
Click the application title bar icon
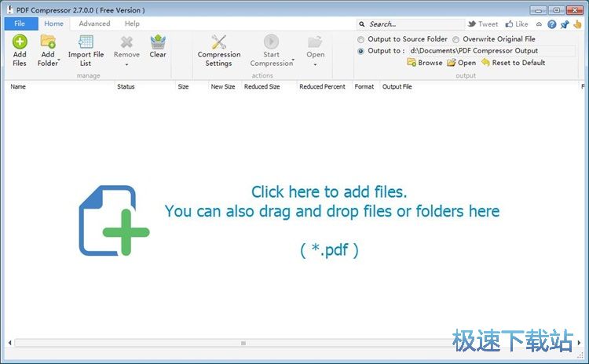9,9
